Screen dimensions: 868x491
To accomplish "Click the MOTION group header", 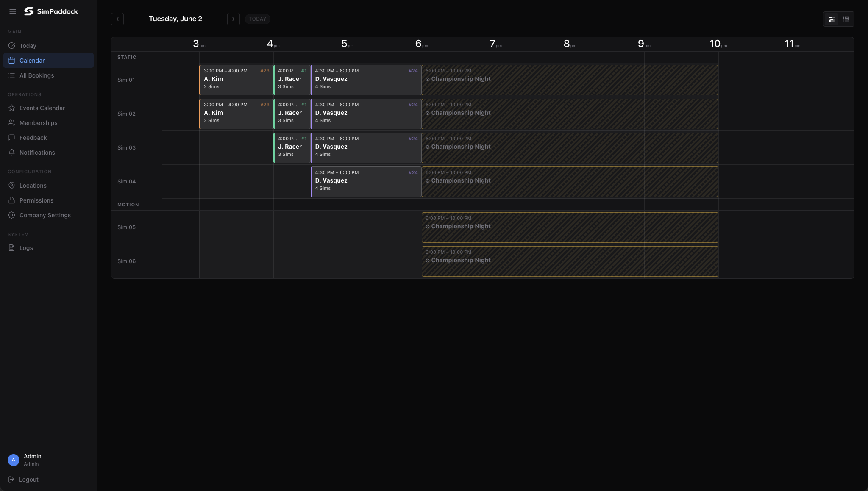I will coord(128,205).
